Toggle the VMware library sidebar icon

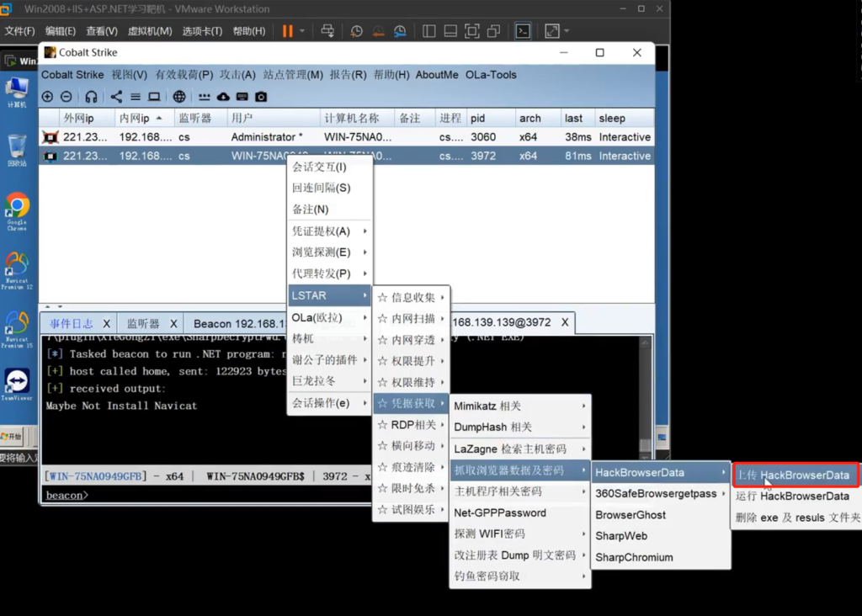click(428, 31)
